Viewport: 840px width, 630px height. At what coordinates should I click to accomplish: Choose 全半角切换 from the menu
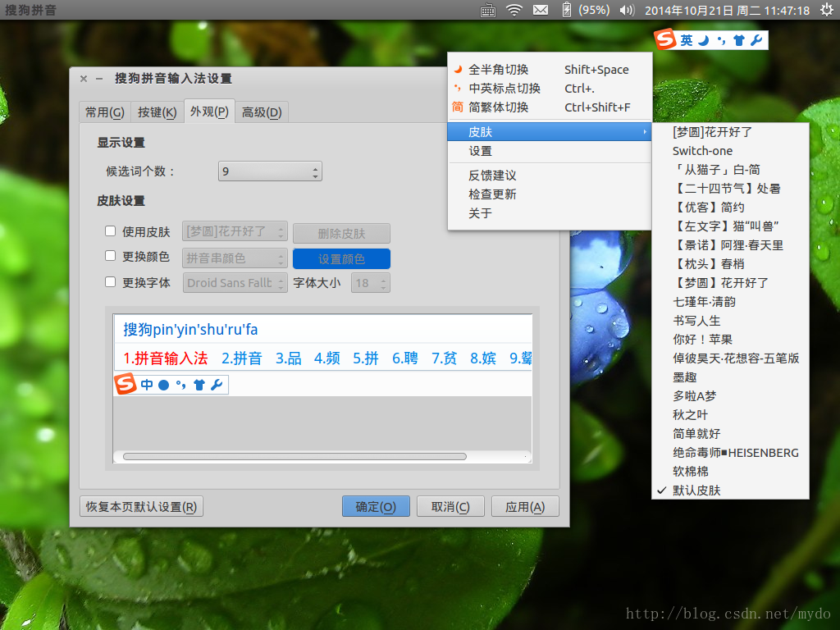[549, 70]
